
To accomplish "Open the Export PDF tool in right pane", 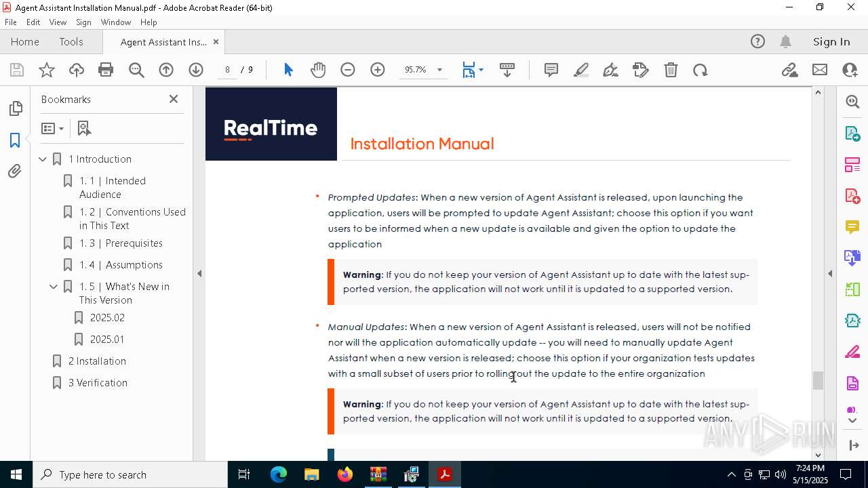I will coord(852,133).
